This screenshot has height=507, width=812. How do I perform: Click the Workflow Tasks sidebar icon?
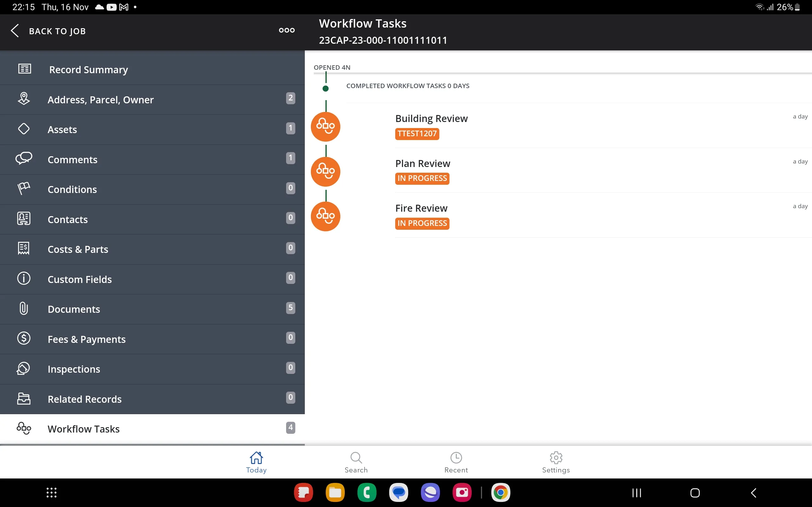23,429
